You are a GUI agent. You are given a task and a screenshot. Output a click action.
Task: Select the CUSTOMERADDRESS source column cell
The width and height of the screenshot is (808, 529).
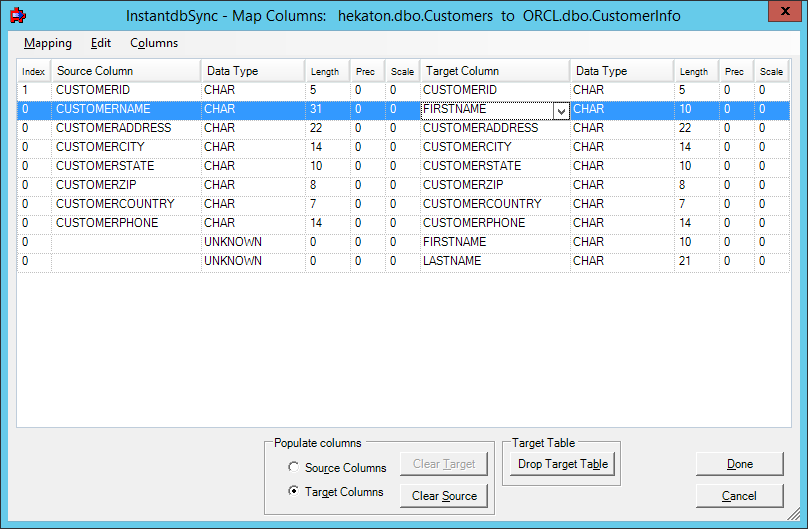pyautogui.click(x=126, y=128)
